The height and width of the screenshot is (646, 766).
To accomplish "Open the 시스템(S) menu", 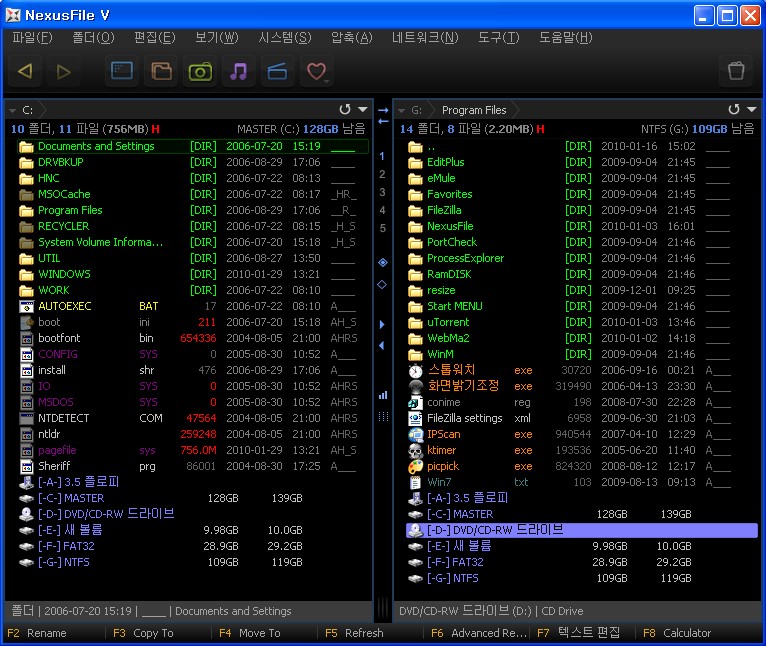I will coord(285,38).
